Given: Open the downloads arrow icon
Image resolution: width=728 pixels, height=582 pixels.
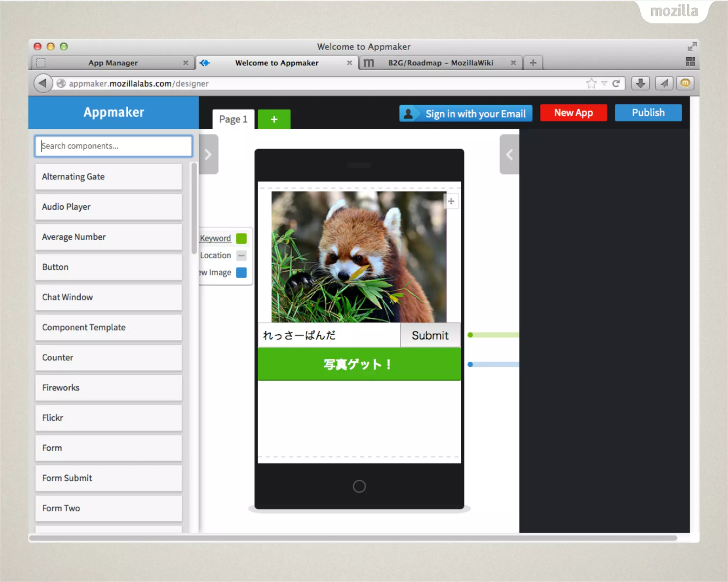Looking at the screenshot, I should [640, 83].
